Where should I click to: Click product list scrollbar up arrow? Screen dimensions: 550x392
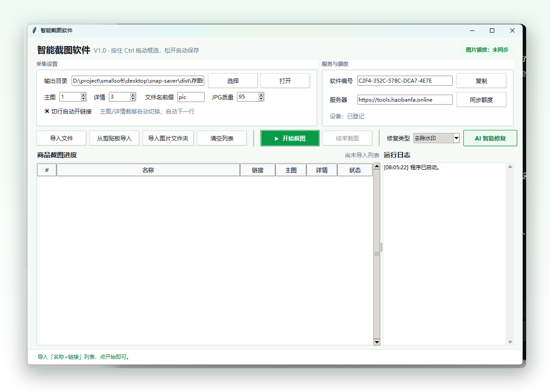tap(377, 167)
